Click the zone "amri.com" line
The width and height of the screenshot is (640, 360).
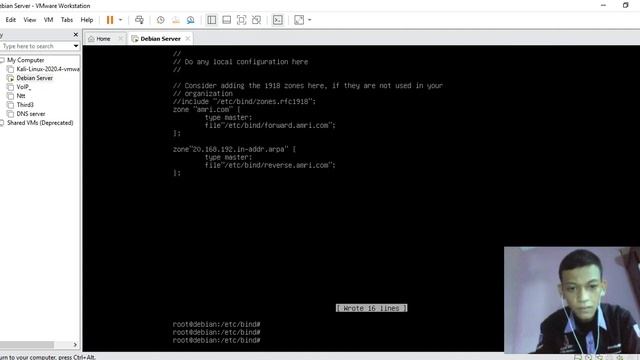click(x=207, y=109)
